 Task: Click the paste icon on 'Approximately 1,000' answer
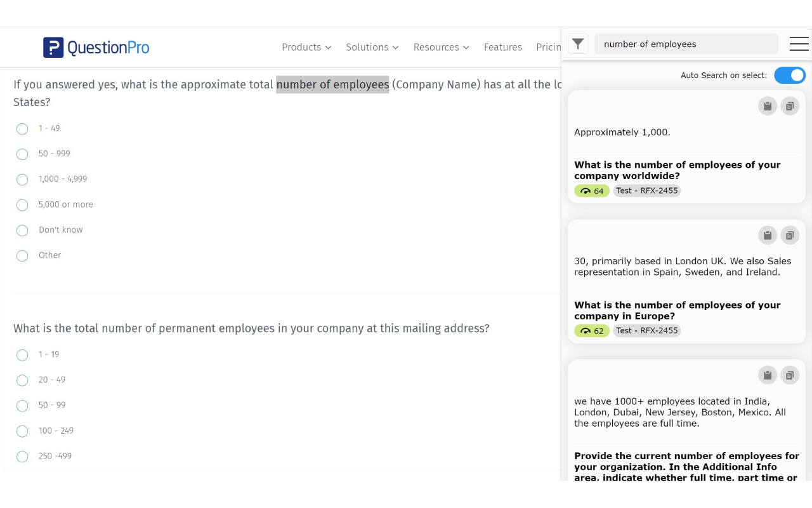pos(768,106)
